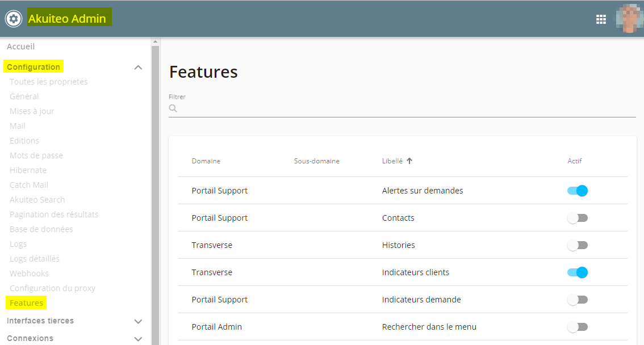Open the apps grid launcher icon
This screenshot has height=345, width=644.
coord(601,19)
